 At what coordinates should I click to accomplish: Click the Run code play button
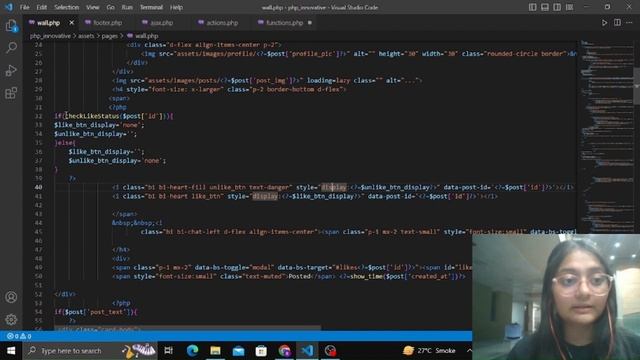click(604, 23)
